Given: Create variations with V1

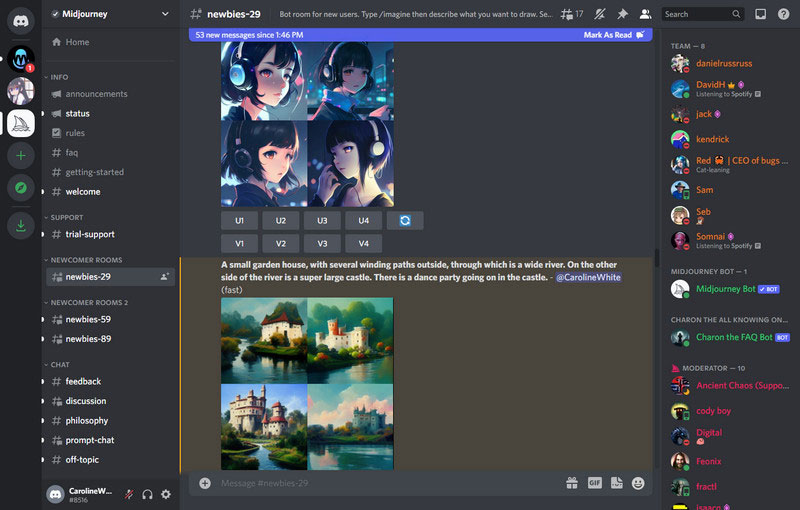Looking at the screenshot, I should (239, 244).
